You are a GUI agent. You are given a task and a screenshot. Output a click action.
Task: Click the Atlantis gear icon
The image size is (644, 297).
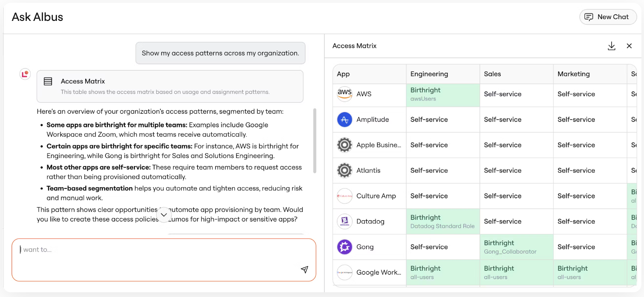pyautogui.click(x=345, y=170)
